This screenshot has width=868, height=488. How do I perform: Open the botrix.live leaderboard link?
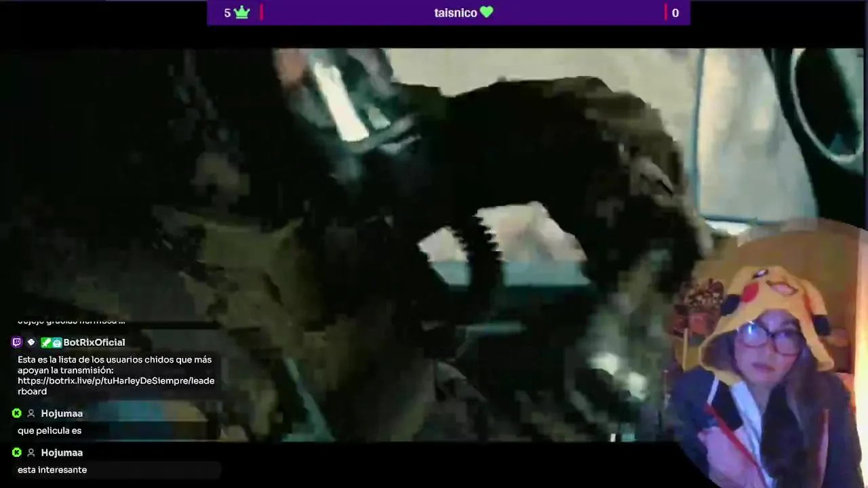pos(116,386)
